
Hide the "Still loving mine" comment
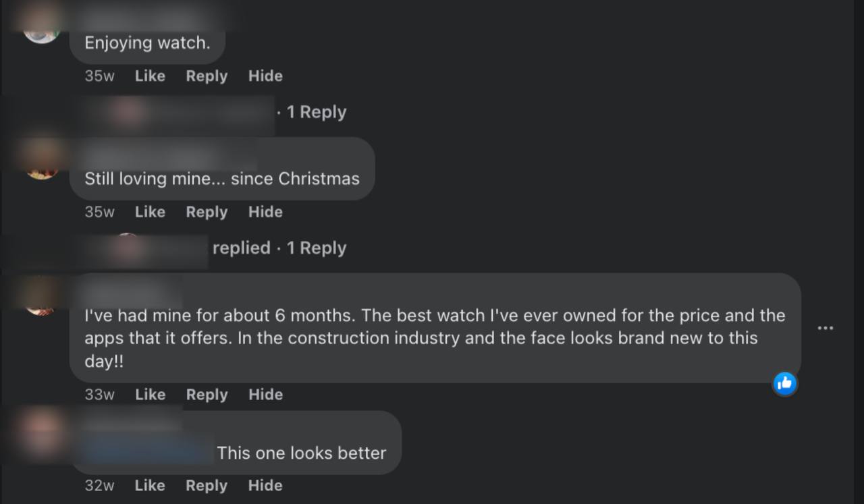click(x=265, y=212)
